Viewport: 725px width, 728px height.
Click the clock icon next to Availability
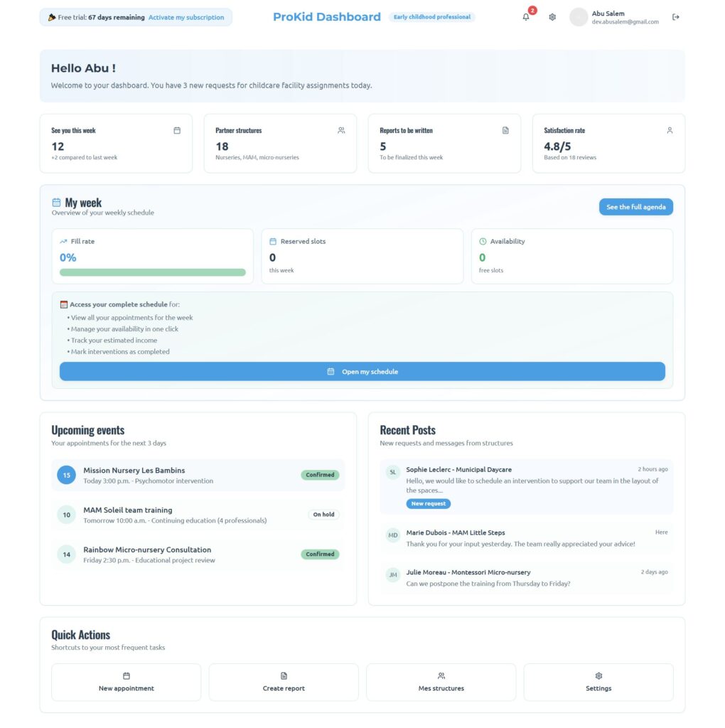point(483,241)
